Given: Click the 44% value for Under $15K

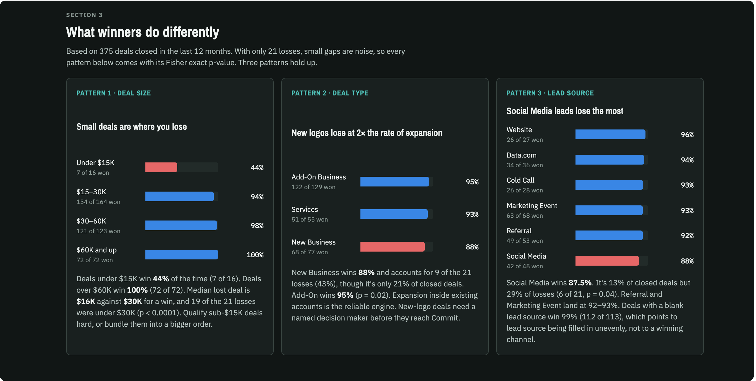Looking at the screenshot, I should 257,167.
